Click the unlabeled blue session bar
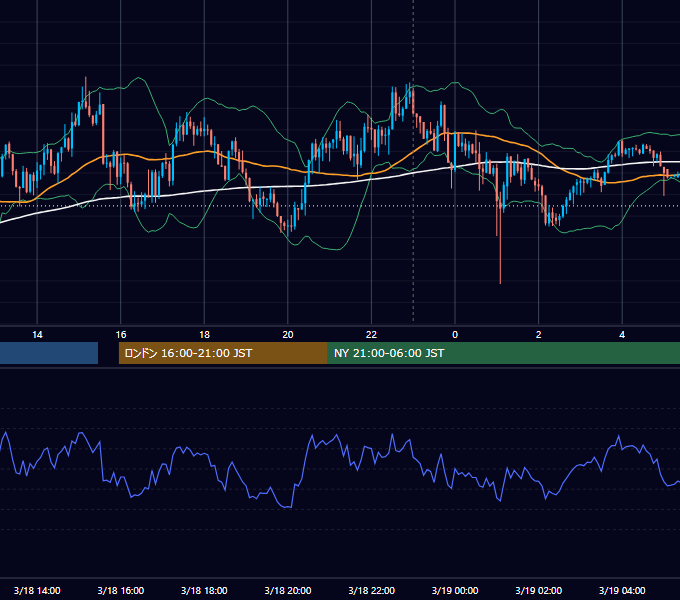This screenshot has width=680, height=600. pyautogui.click(x=49, y=353)
